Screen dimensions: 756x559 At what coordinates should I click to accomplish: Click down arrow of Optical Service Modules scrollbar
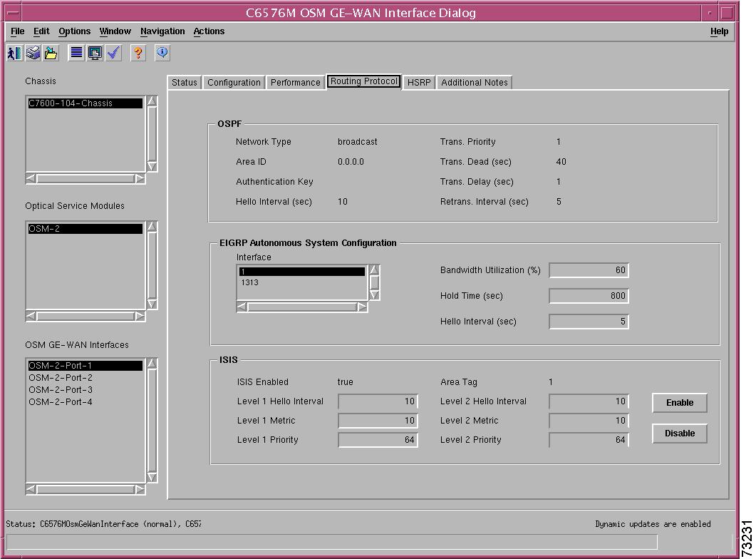coord(152,304)
